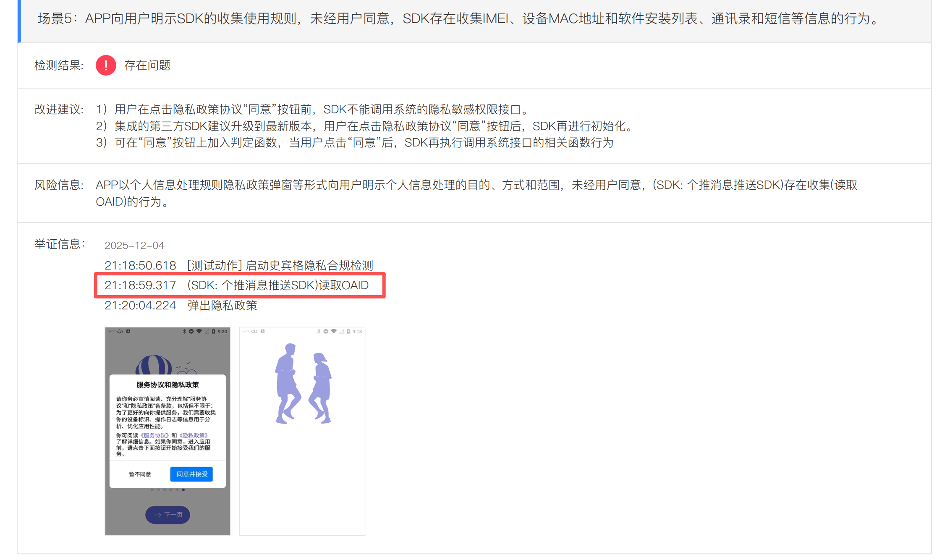Click the 《隐私政策》 link in popup
Screen dimensions: 942x560
coord(194,435)
